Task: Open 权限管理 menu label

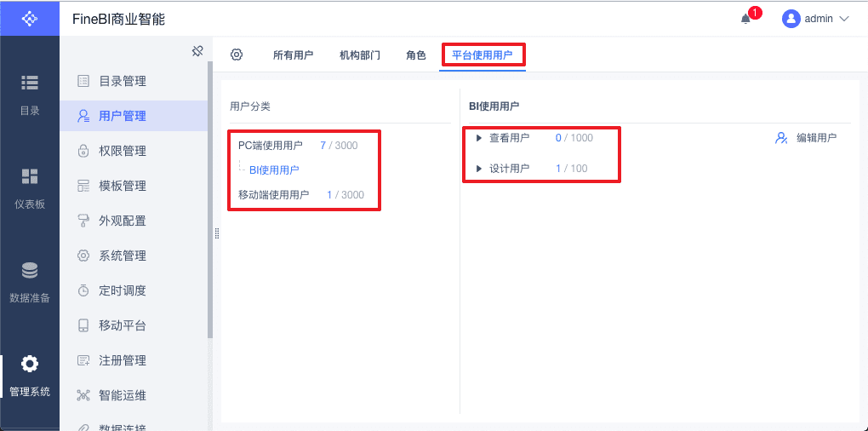Action: pyautogui.click(x=123, y=152)
